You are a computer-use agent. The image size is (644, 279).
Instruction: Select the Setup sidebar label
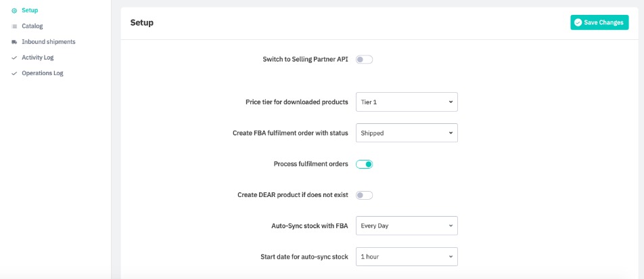coord(30,10)
